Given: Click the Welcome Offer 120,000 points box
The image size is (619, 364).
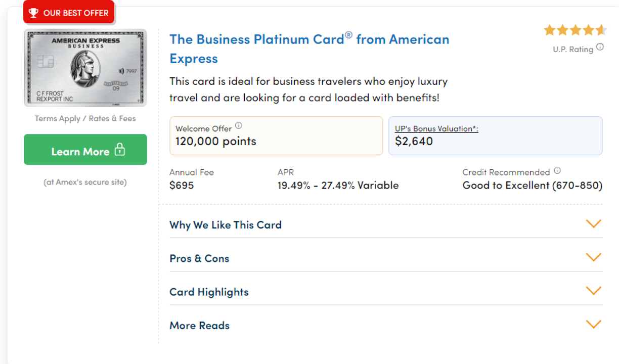Looking at the screenshot, I should (x=276, y=136).
